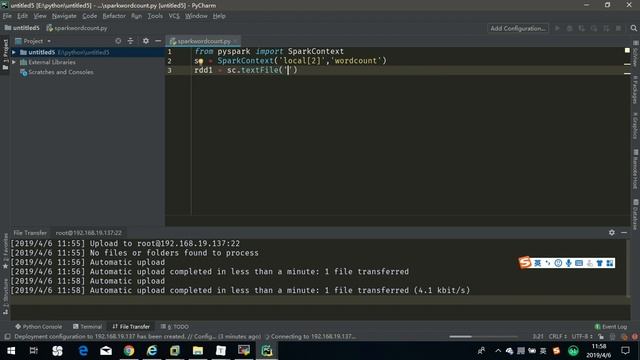Open the File menu
The height and width of the screenshot is (360, 640).
click(x=7, y=16)
